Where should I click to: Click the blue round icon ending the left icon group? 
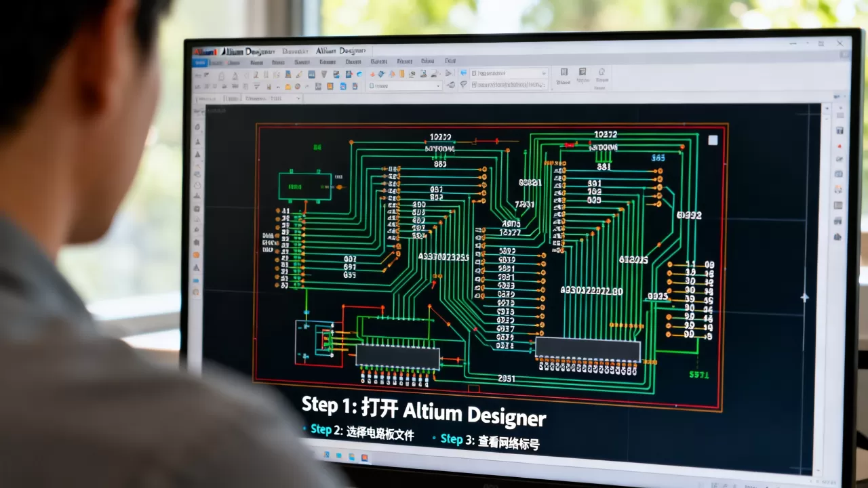coord(359,74)
